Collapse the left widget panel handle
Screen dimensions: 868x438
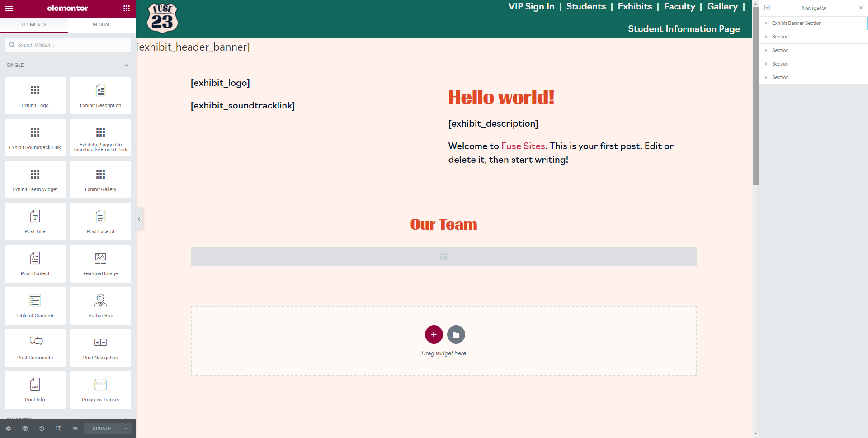[x=139, y=219]
